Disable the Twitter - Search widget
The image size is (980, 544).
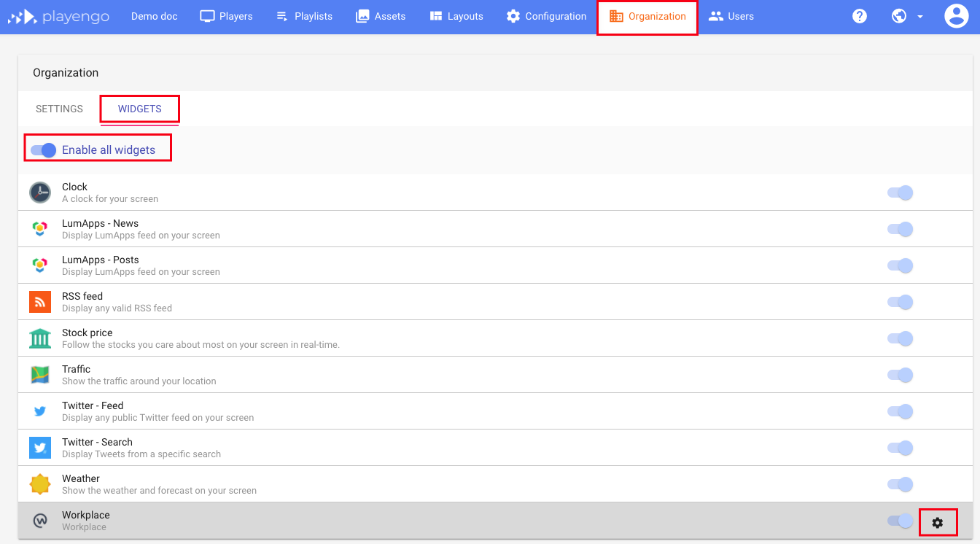pyautogui.click(x=900, y=448)
